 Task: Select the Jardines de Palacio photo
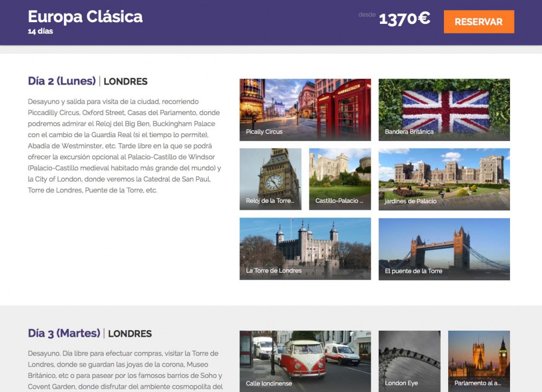(x=444, y=179)
